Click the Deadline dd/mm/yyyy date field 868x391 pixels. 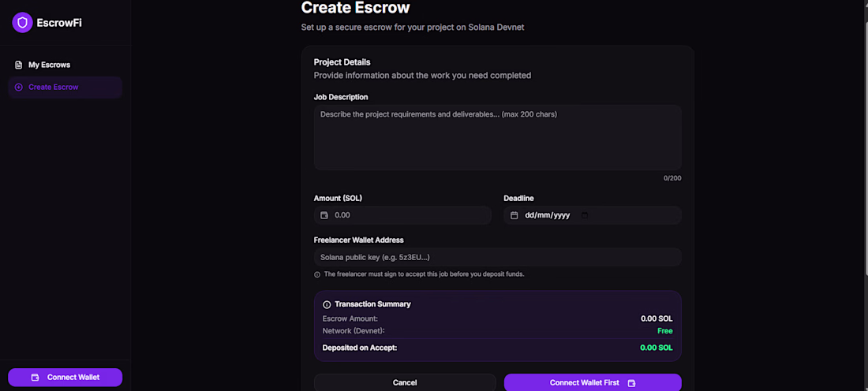[x=593, y=215]
